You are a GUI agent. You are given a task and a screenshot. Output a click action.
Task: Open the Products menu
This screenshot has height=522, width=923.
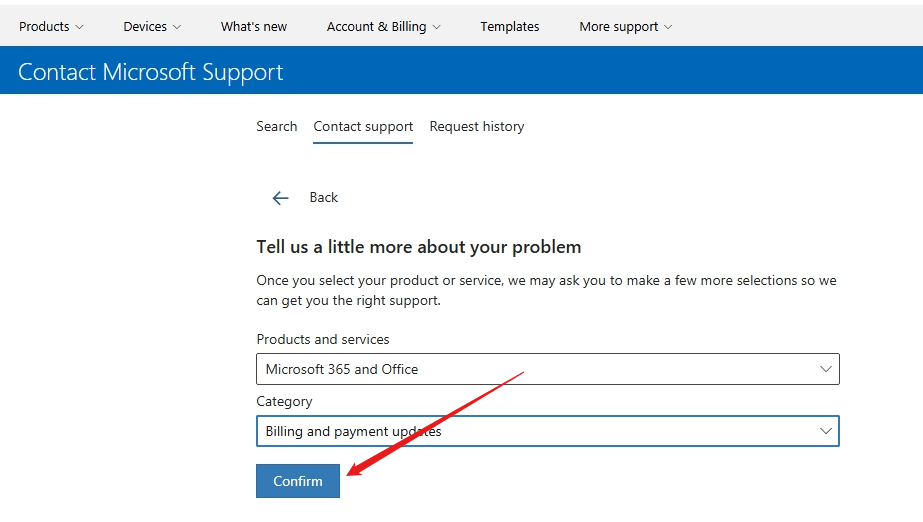tap(51, 26)
